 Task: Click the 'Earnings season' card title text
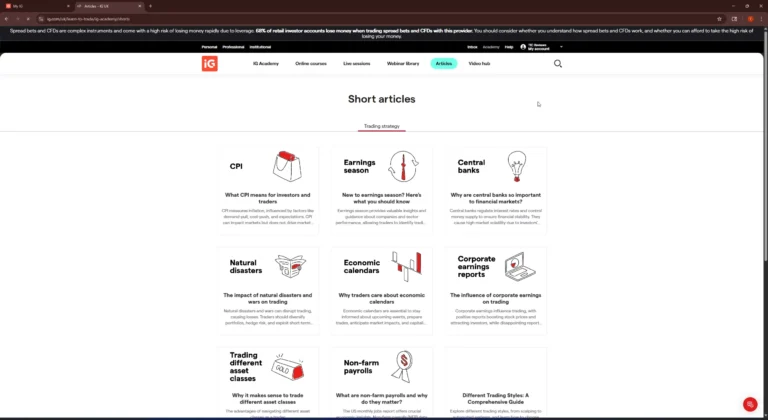coord(360,167)
